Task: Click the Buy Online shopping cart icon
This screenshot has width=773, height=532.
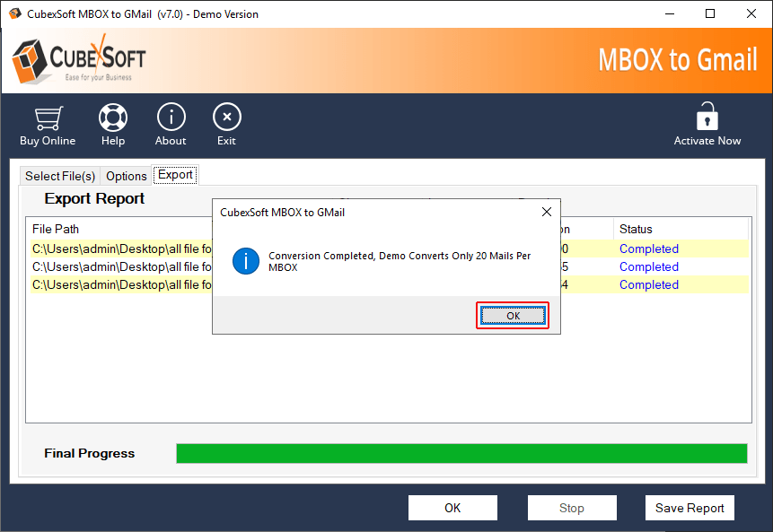Action: pos(48,118)
